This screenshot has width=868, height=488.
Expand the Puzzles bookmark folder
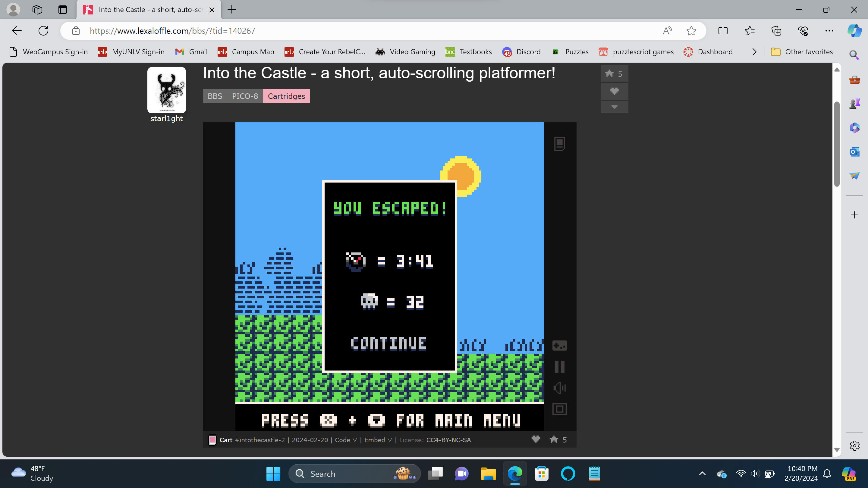click(570, 52)
